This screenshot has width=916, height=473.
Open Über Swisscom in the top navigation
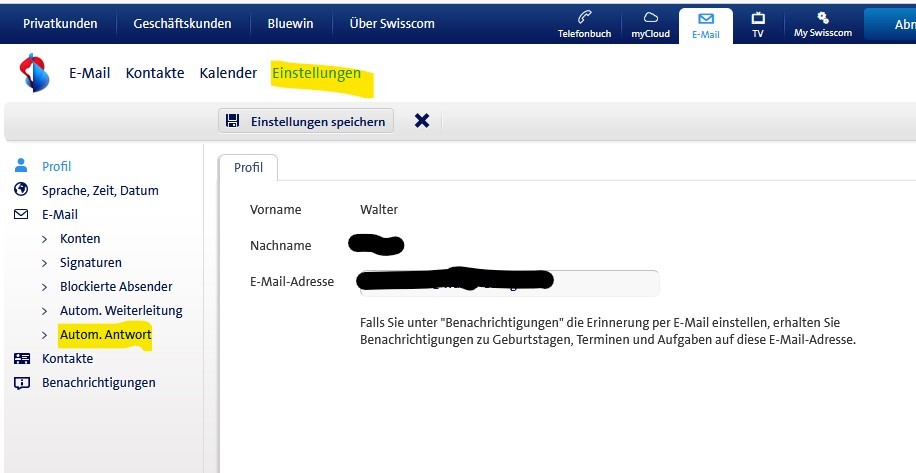click(392, 24)
